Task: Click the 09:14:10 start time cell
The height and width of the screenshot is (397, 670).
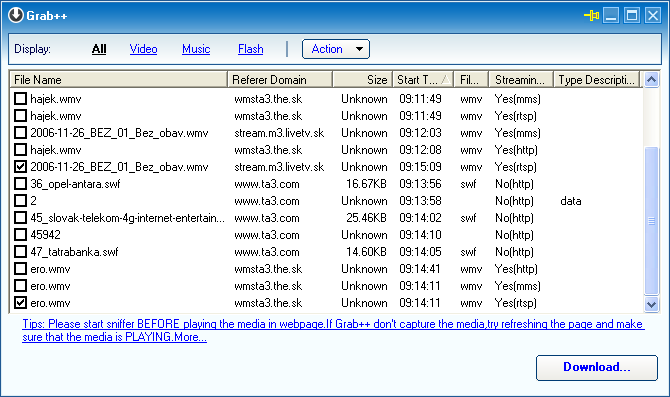Action: tap(420, 235)
